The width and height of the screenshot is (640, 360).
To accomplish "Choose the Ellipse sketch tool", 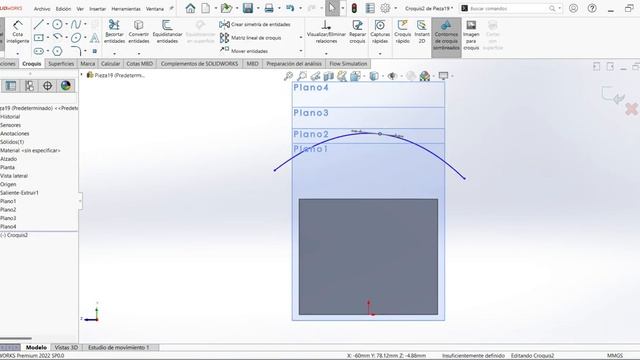I will [x=76, y=38].
